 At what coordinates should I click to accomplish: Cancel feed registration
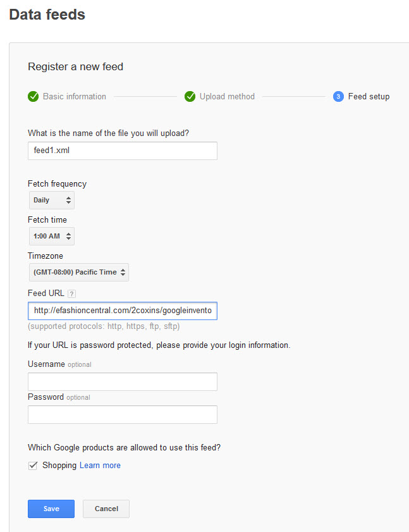click(106, 509)
